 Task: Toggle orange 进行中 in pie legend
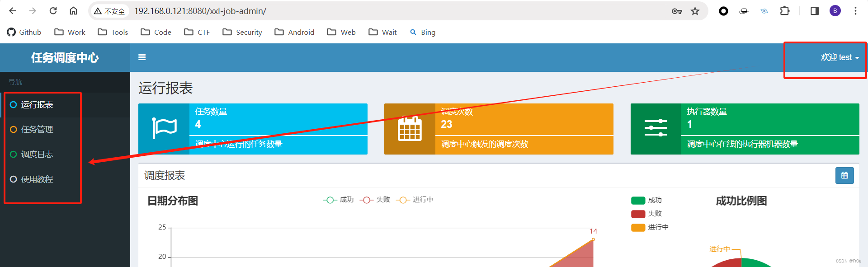[650, 227]
